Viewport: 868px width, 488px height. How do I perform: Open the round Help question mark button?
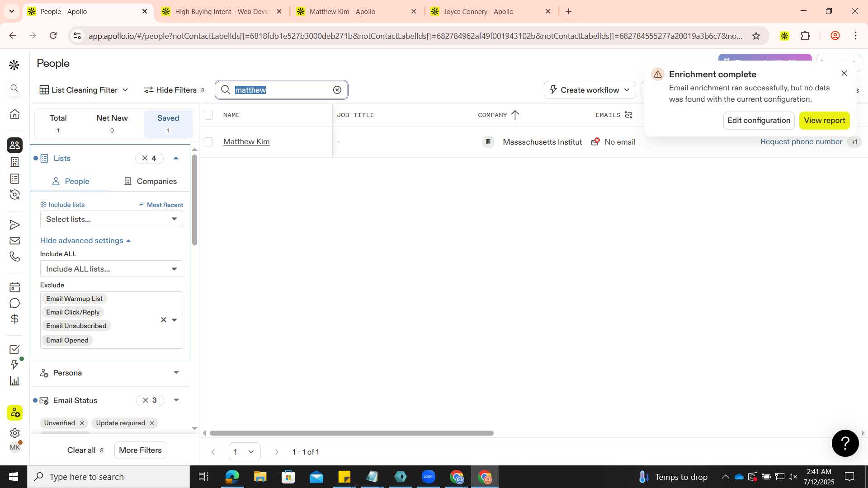pos(845,443)
